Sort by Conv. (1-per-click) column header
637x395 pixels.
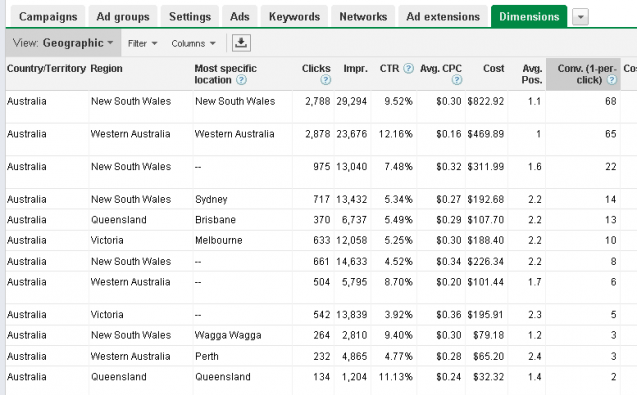pyautogui.click(x=583, y=74)
